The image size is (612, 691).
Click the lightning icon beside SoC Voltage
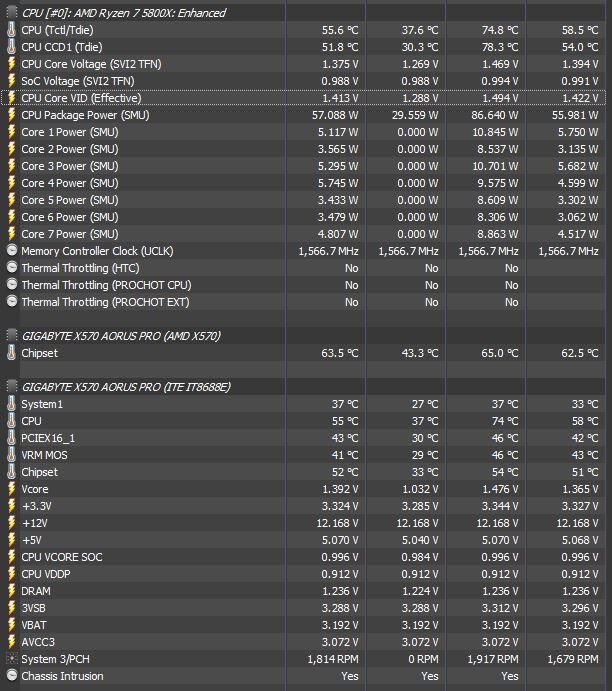(x=11, y=81)
